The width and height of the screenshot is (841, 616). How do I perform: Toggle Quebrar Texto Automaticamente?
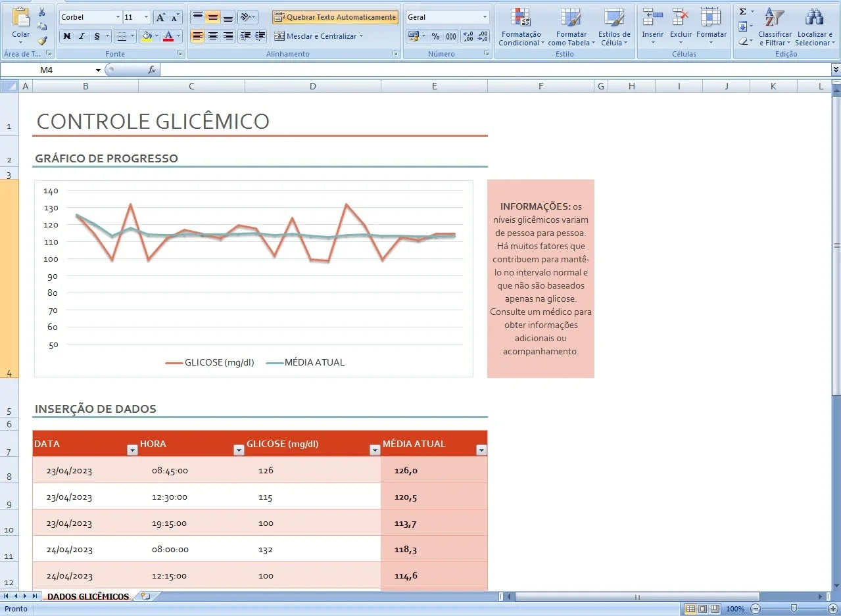click(x=335, y=17)
